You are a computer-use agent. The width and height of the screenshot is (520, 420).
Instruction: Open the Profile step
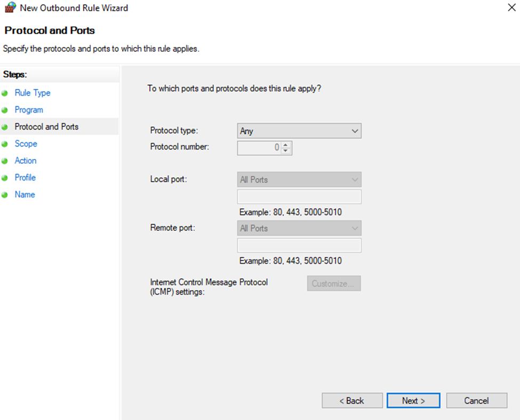coord(25,178)
